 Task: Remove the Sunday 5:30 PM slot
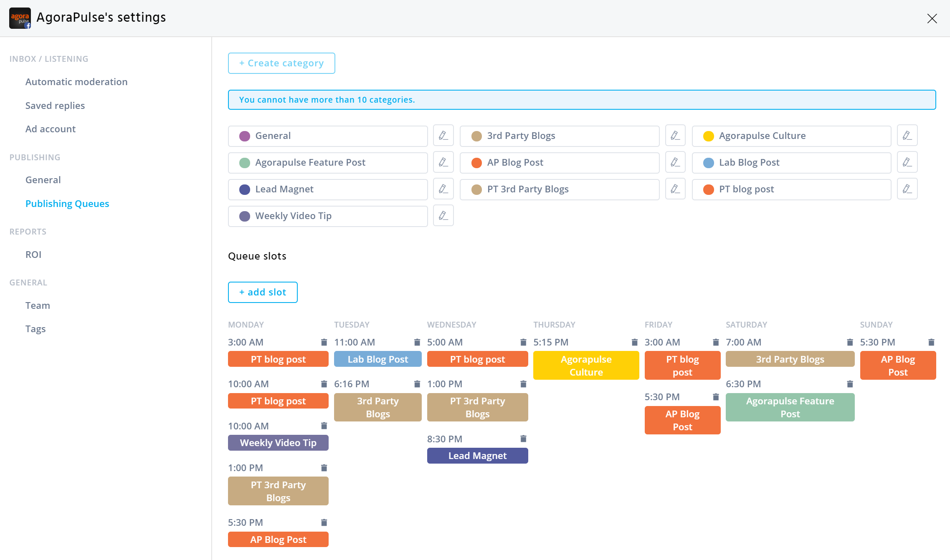coord(931,342)
